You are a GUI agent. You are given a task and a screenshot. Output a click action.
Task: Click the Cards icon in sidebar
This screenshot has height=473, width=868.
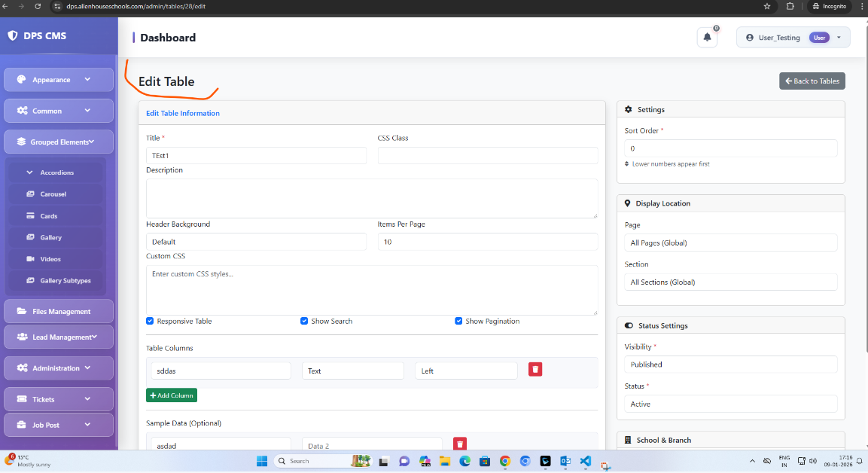[31, 216]
